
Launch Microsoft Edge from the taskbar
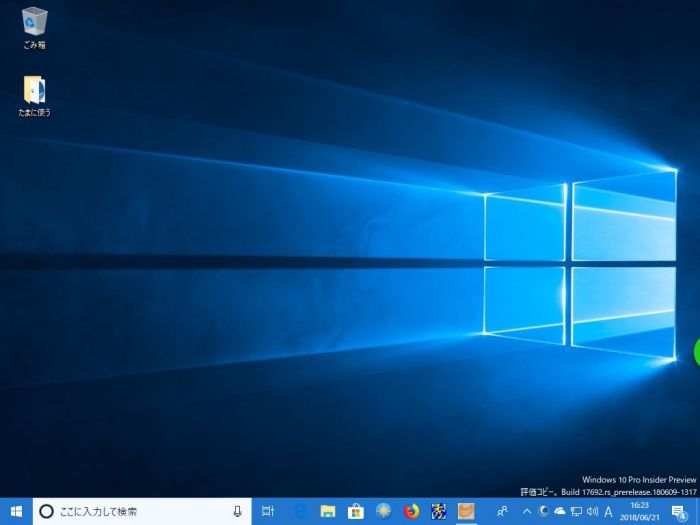(299, 511)
